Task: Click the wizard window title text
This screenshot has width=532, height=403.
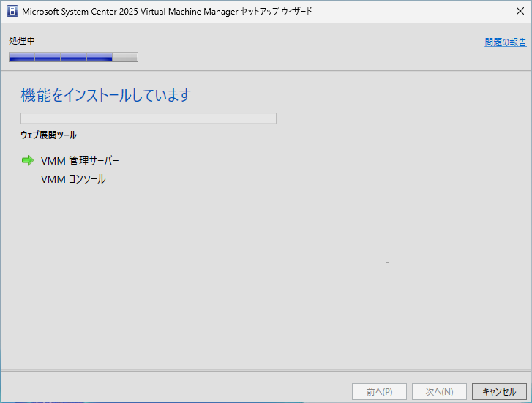Action: pyautogui.click(x=167, y=11)
